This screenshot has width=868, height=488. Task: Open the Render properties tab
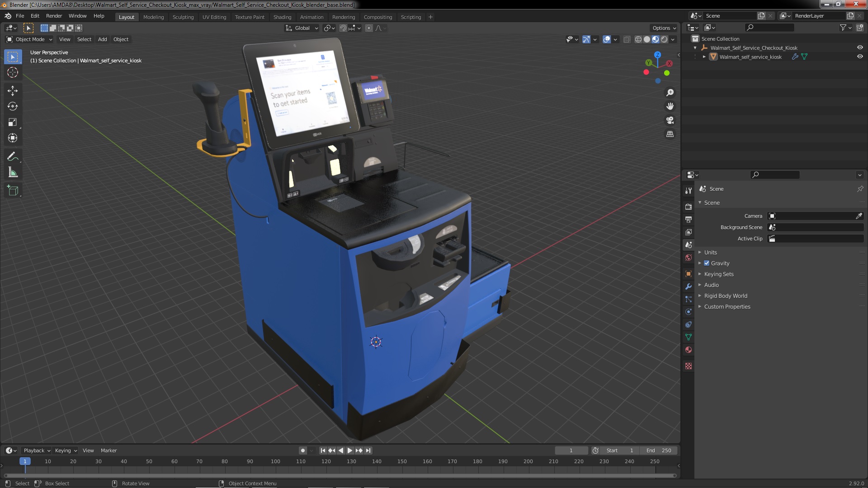tap(689, 206)
